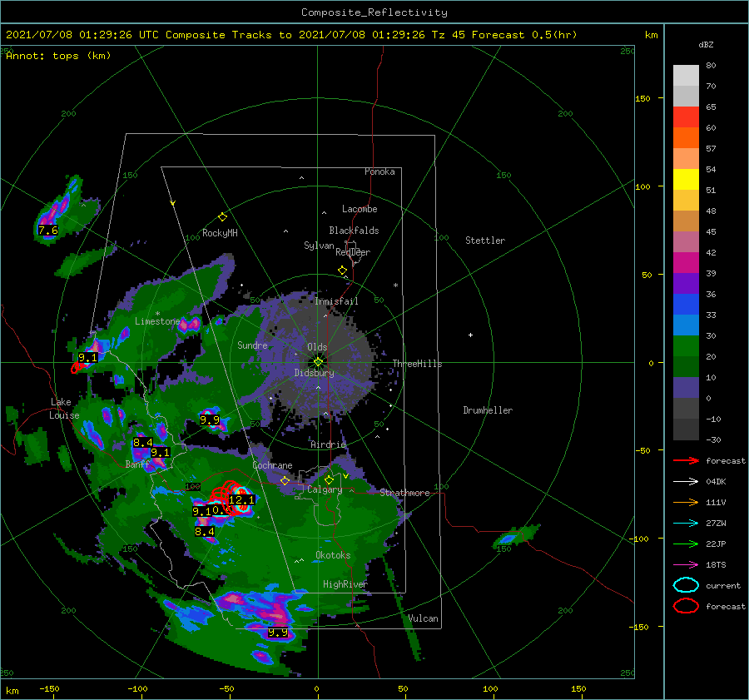Screen dimensions: 749x700
Task: Click the HighRiver city label
Action: tap(345, 584)
